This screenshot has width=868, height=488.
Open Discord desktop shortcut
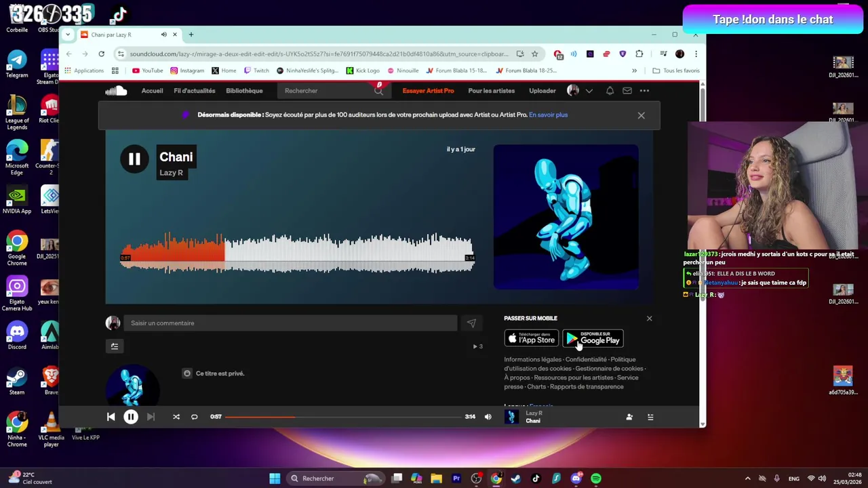17,335
